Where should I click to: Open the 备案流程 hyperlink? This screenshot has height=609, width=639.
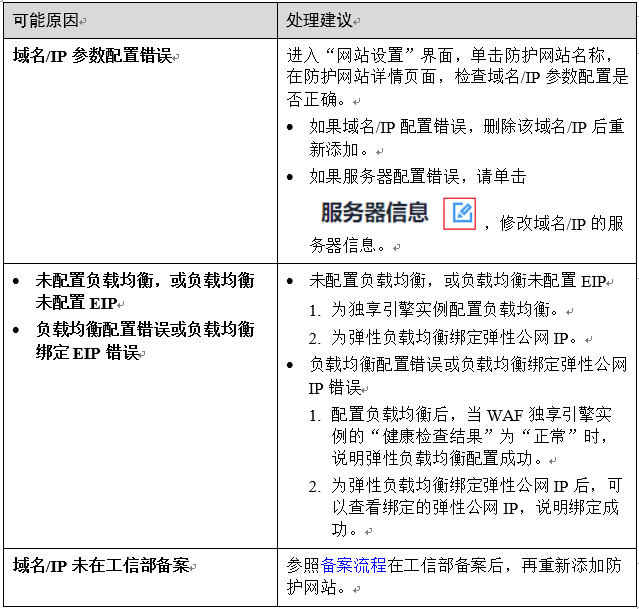click(x=353, y=565)
